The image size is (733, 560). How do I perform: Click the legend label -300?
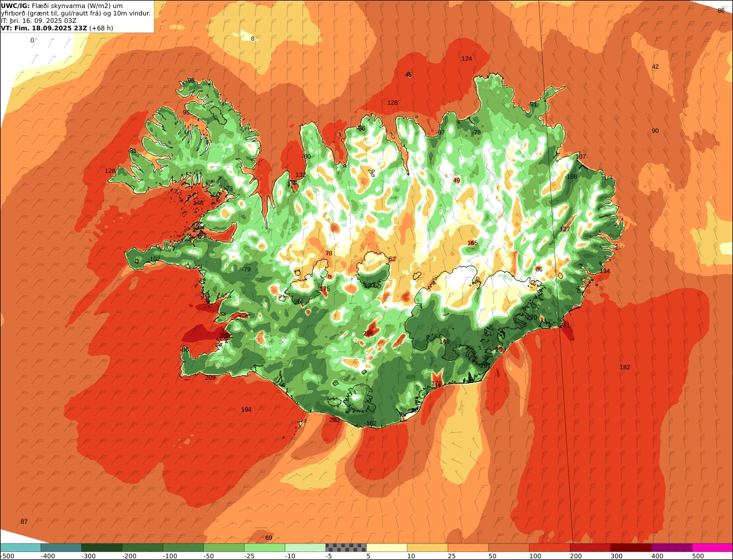88,556
